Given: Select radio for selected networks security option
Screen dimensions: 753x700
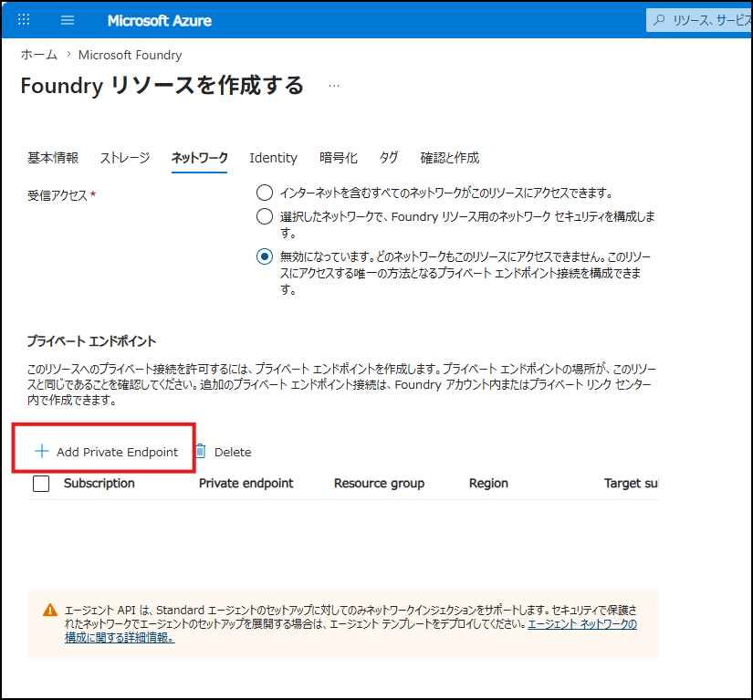Looking at the screenshot, I should point(265,216).
